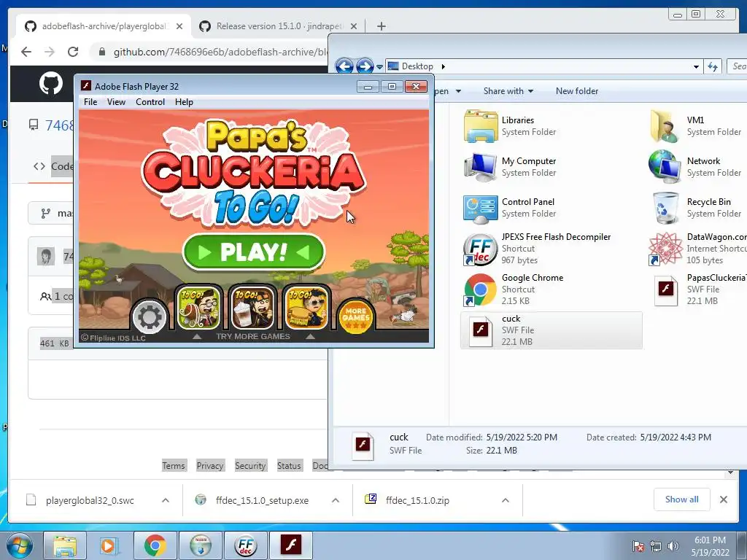Open the Share with dropdown in Explorer
The image size is (747, 560).
click(x=508, y=91)
